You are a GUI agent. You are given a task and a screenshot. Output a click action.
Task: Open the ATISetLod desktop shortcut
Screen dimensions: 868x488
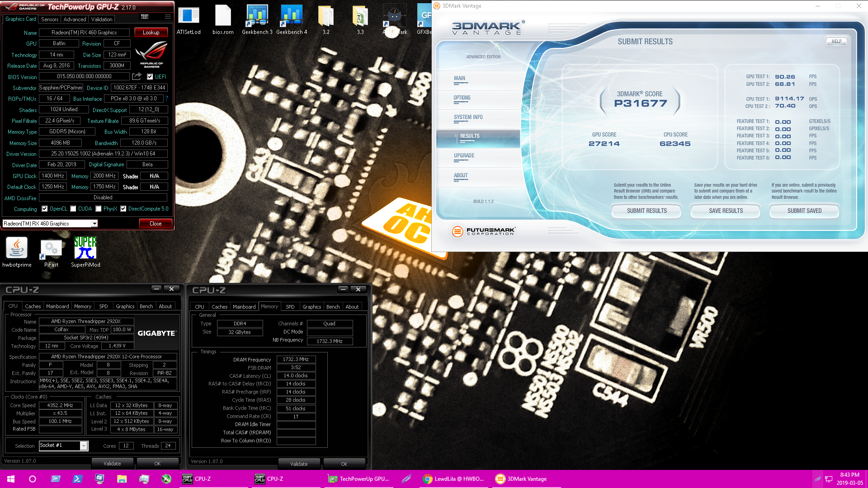(x=189, y=20)
